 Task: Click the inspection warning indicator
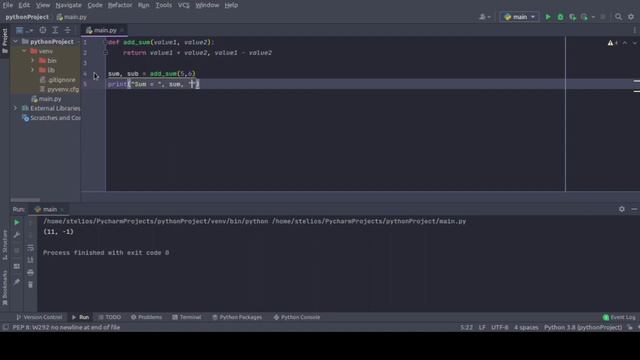click(612, 43)
